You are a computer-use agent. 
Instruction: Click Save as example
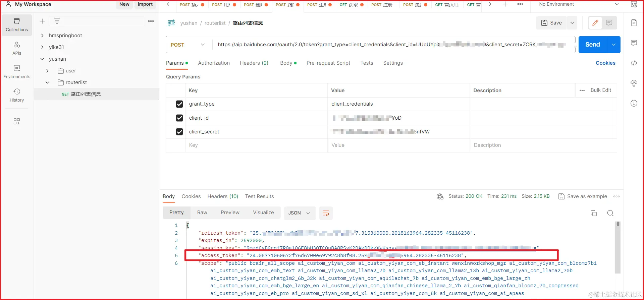(583, 196)
